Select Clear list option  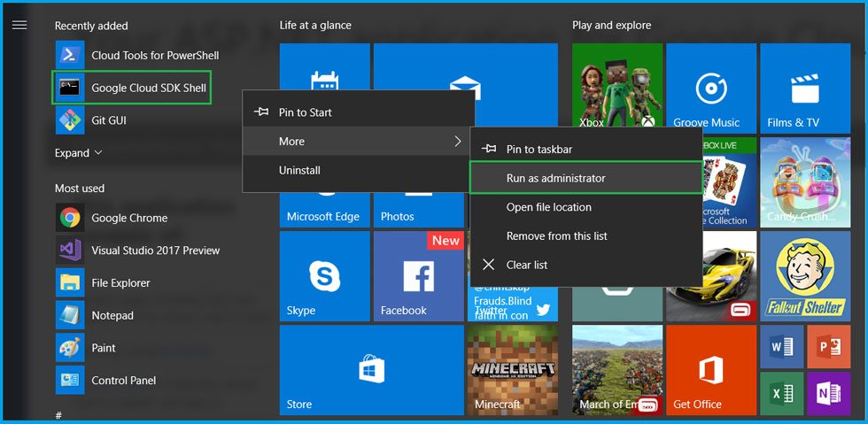[586, 265]
